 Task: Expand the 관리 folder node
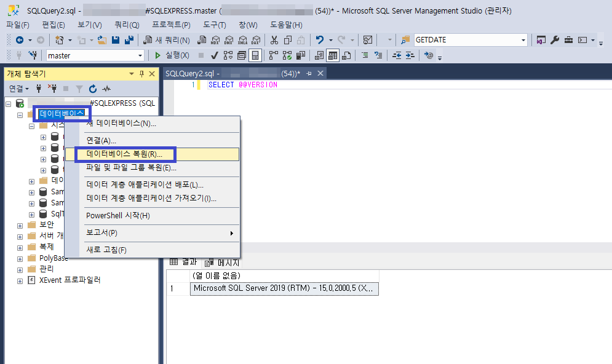click(x=20, y=269)
